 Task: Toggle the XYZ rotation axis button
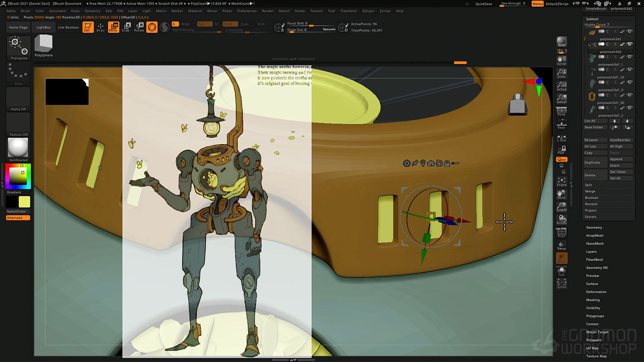click(x=561, y=159)
